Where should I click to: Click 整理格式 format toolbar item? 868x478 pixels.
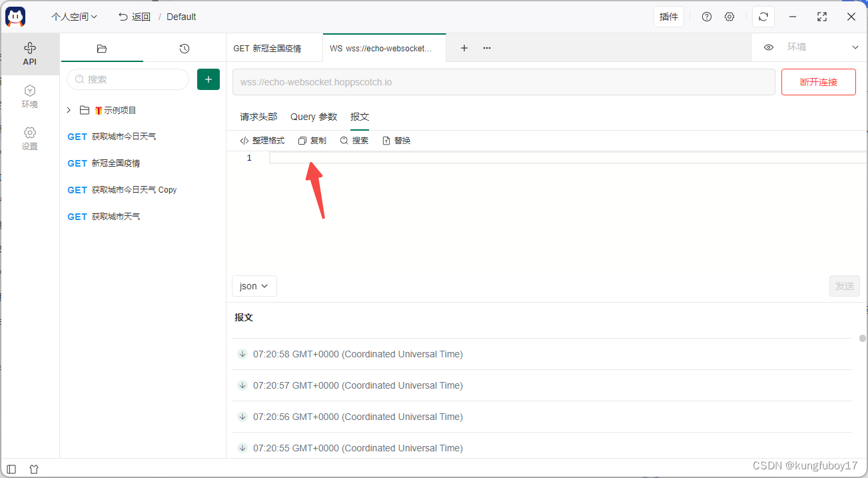point(262,141)
